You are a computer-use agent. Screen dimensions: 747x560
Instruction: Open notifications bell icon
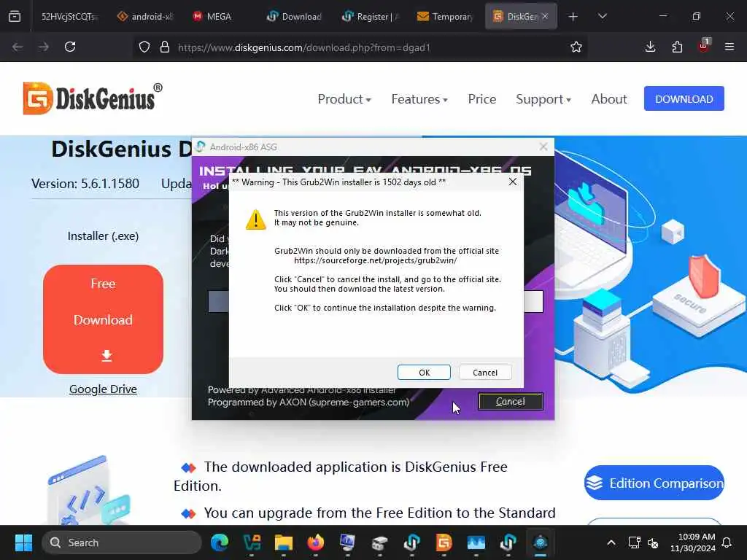727,542
